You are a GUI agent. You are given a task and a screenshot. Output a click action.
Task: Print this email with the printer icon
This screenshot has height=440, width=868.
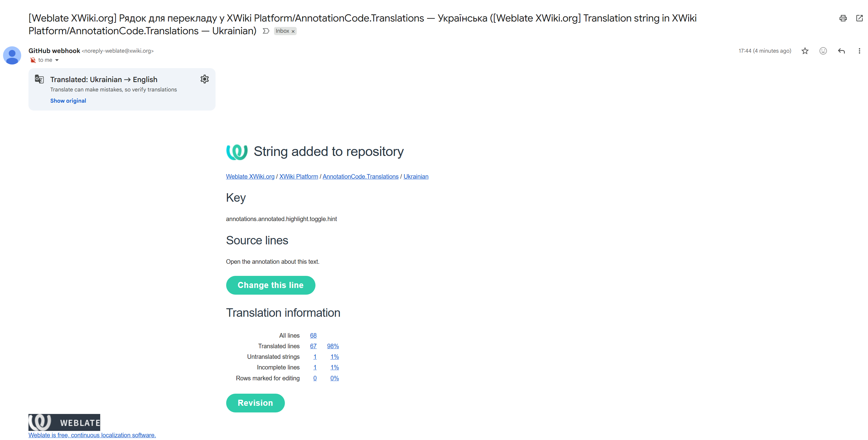point(843,18)
